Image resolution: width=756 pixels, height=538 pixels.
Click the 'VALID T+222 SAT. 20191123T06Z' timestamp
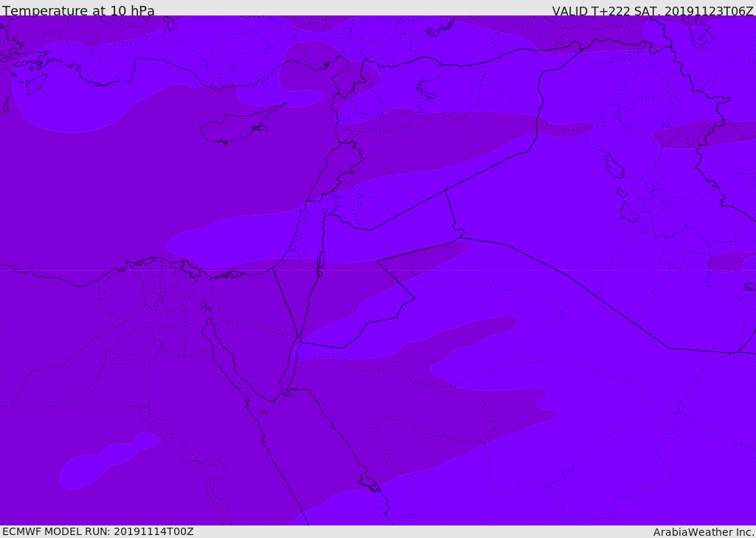click(x=653, y=10)
